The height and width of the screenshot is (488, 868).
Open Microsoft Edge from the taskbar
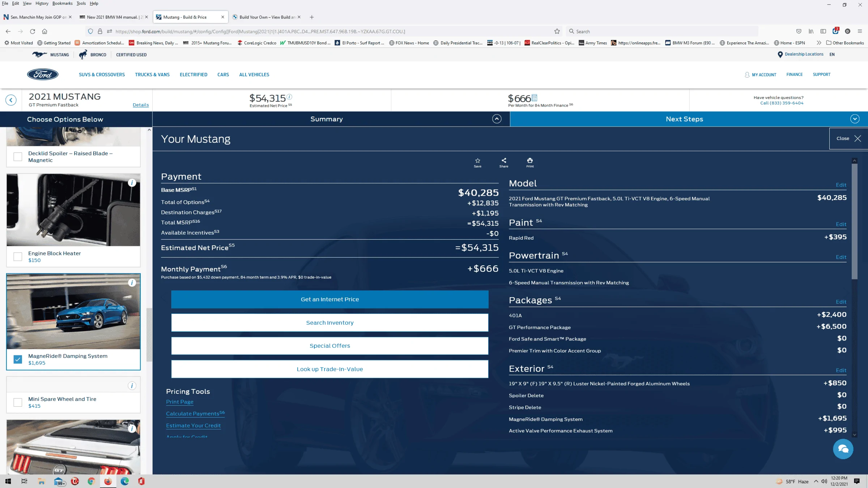[x=124, y=481]
